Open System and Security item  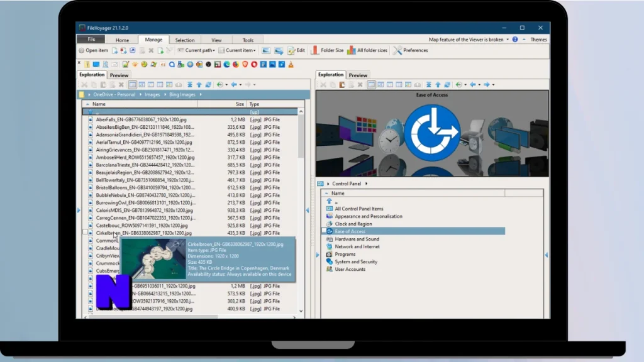356,261
